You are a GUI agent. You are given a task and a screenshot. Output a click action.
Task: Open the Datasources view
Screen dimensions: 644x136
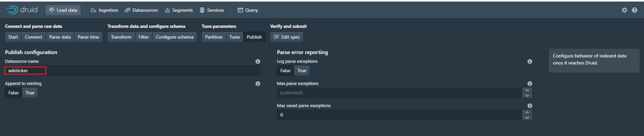pyautogui.click(x=141, y=10)
